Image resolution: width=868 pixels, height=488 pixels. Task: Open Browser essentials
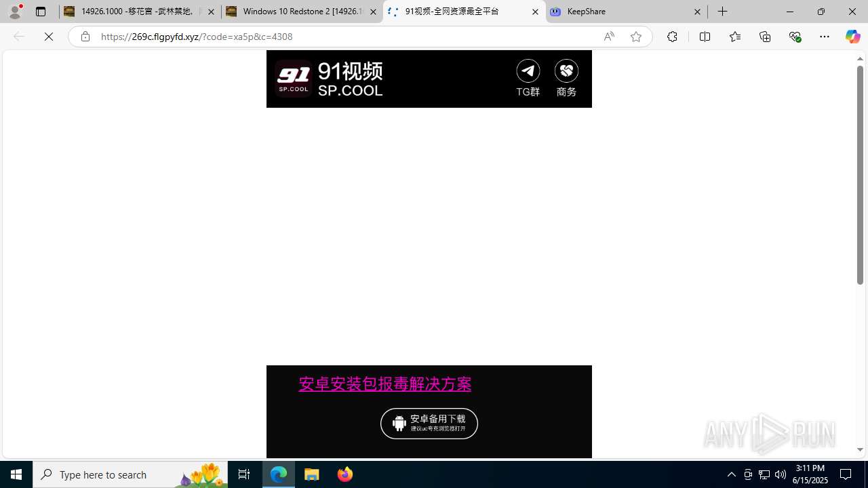pyautogui.click(x=795, y=37)
